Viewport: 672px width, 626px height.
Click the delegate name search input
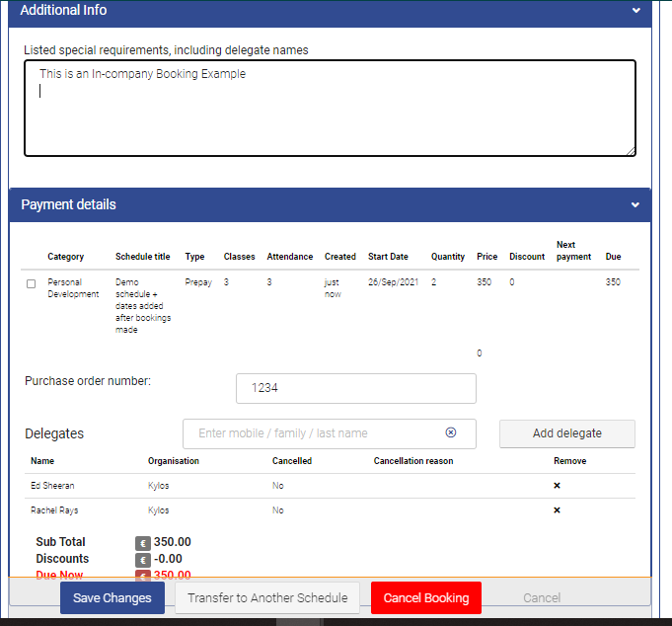pyautogui.click(x=316, y=433)
